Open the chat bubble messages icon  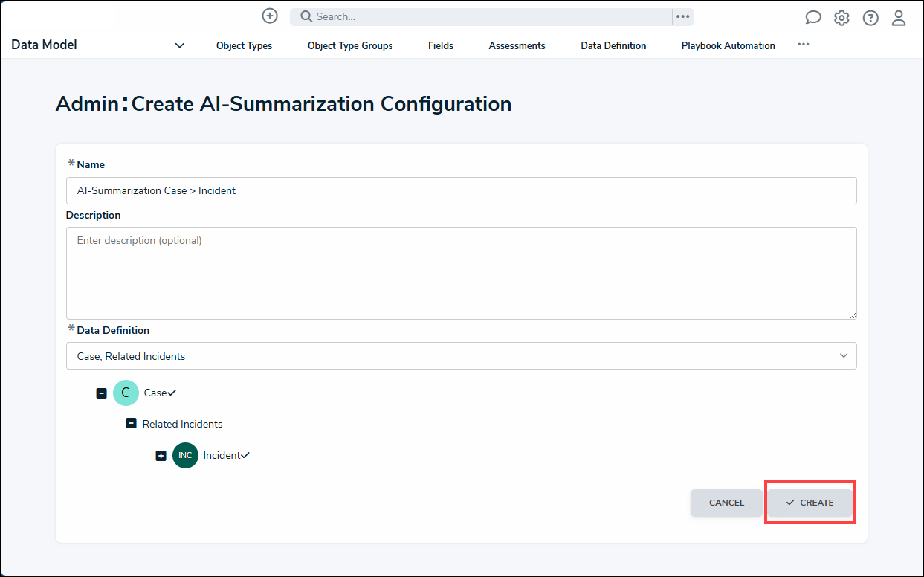(813, 18)
